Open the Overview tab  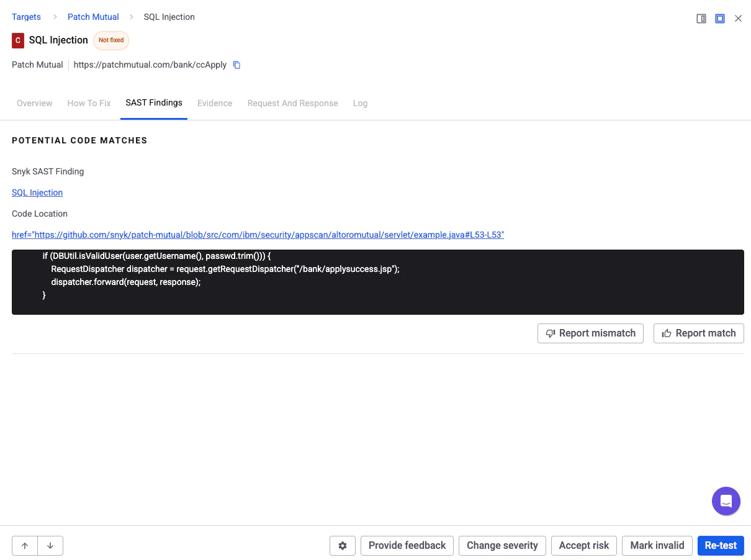[35, 103]
